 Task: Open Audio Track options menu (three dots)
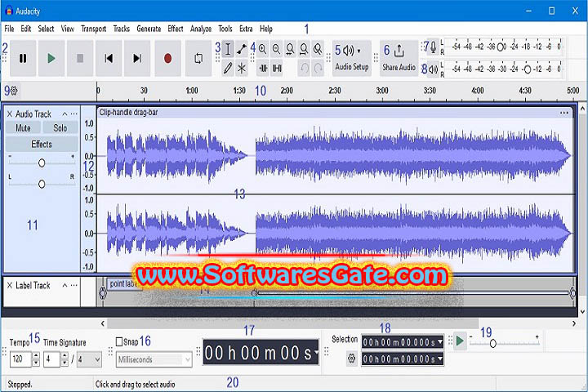point(73,114)
